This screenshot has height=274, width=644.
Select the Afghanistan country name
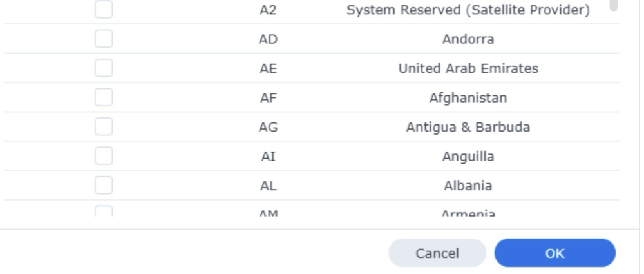tap(468, 98)
